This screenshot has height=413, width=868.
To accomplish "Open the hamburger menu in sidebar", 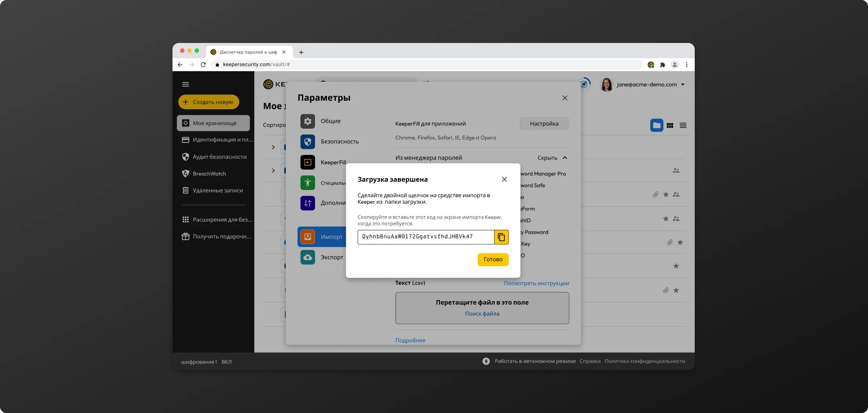I will (x=185, y=84).
